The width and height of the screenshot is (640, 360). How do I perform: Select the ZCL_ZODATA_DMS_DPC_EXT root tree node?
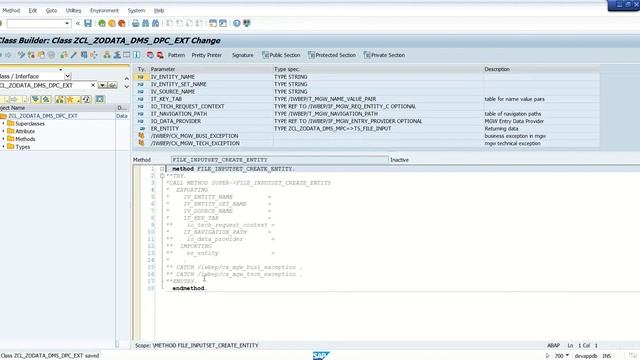43,116
